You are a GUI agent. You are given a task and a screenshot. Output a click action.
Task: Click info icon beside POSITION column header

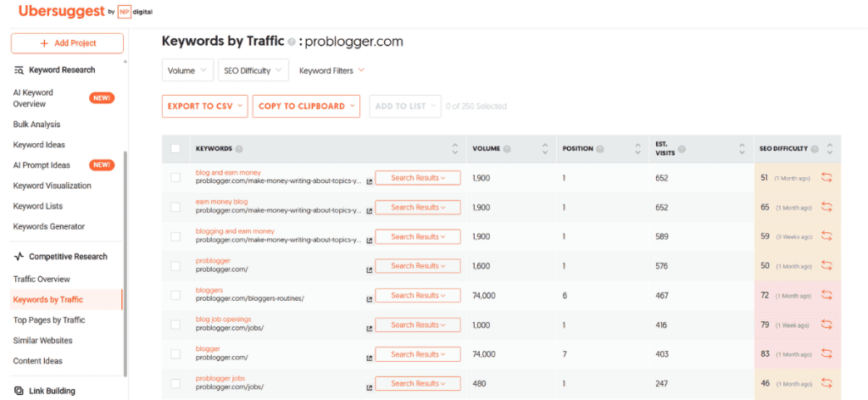tap(600, 149)
